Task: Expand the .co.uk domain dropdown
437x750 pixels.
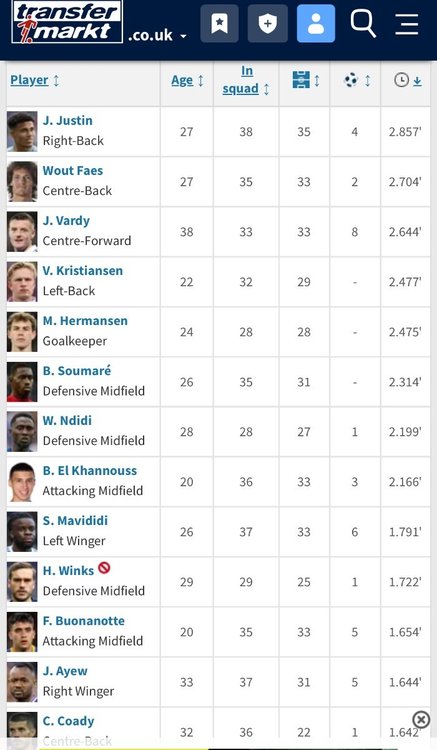Action: coord(157,35)
